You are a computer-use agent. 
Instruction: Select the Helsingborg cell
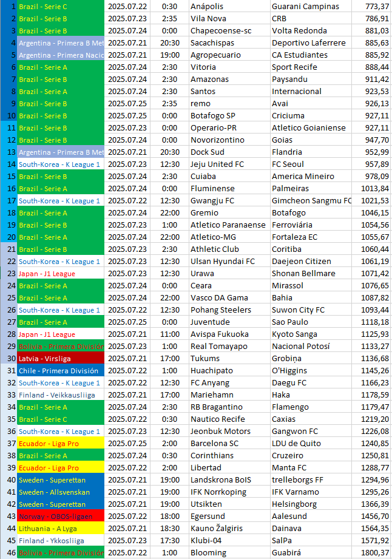click(311, 504)
